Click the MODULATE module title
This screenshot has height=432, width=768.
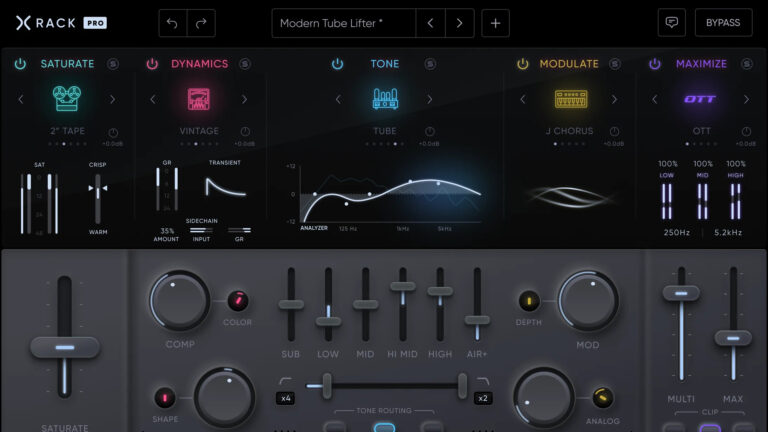pyautogui.click(x=569, y=64)
